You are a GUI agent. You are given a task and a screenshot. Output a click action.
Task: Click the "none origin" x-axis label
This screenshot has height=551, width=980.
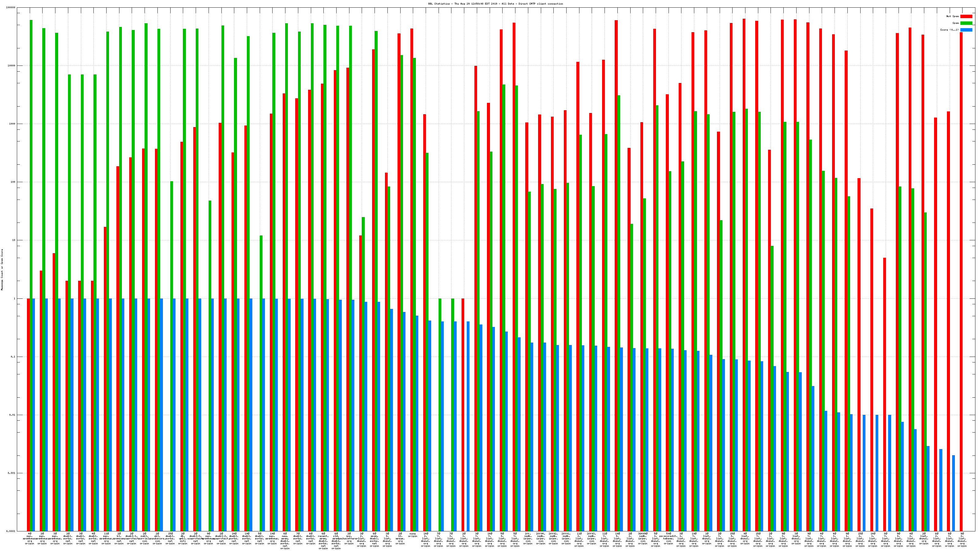[413, 535]
